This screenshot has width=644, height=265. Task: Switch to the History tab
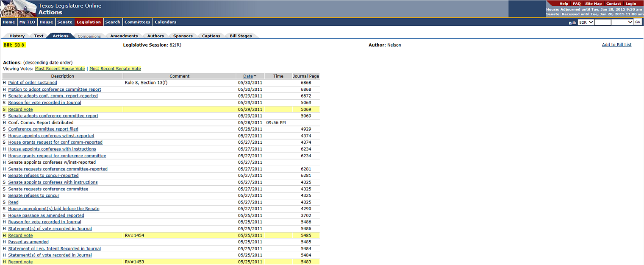point(17,36)
